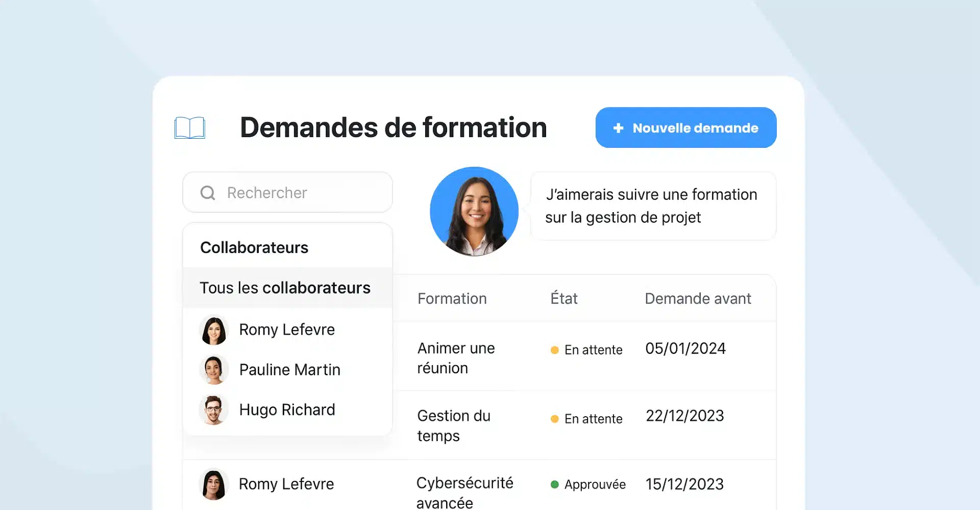980x510 pixels.
Task: Choose Pauline Martin from collaborator list
Action: click(289, 370)
